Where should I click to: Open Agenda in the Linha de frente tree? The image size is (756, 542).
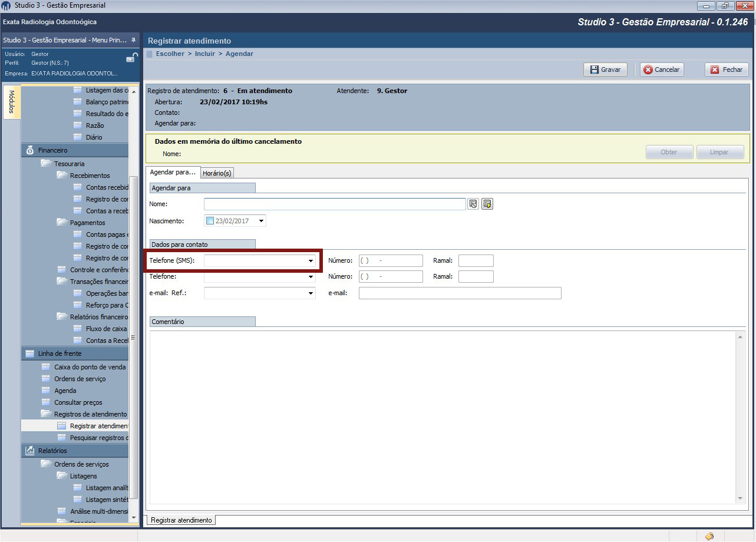pos(65,391)
